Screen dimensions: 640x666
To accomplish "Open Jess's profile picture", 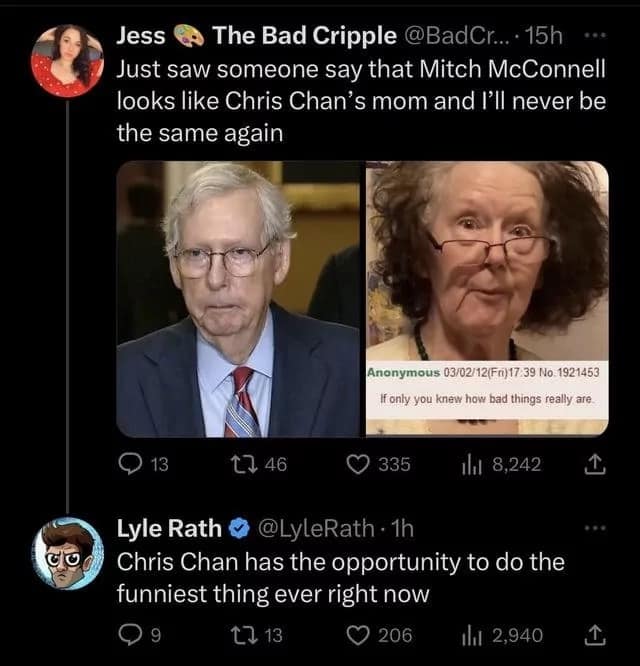I will click(67, 60).
